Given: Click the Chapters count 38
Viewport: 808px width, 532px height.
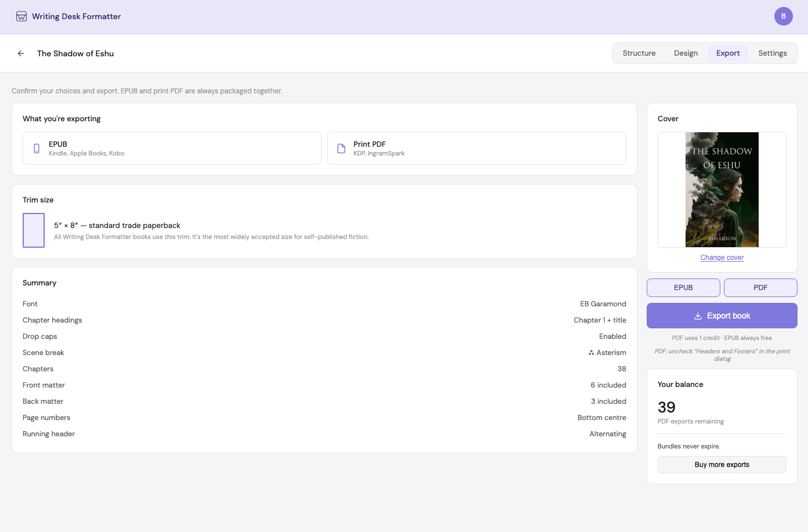Looking at the screenshot, I should [622, 369].
